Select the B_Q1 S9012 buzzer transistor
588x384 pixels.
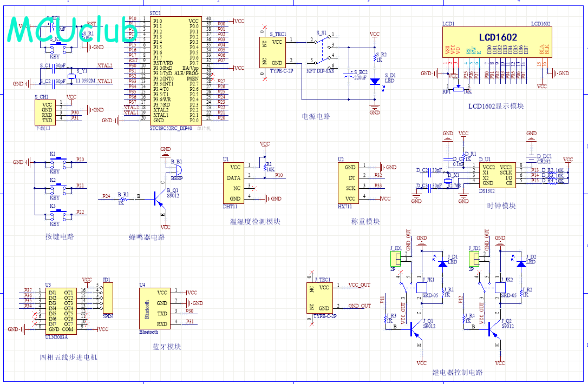coord(160,200)
